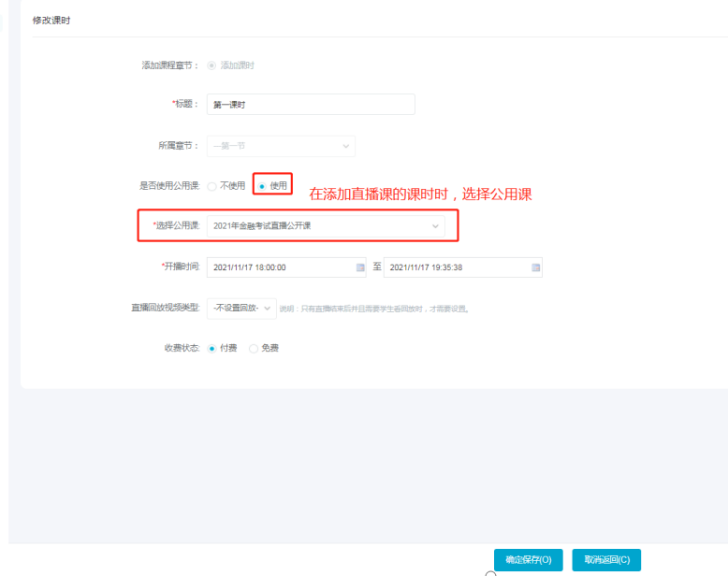Click the 收费状态 field label
The height and width of the screenshot is (576, 728).
182,348
